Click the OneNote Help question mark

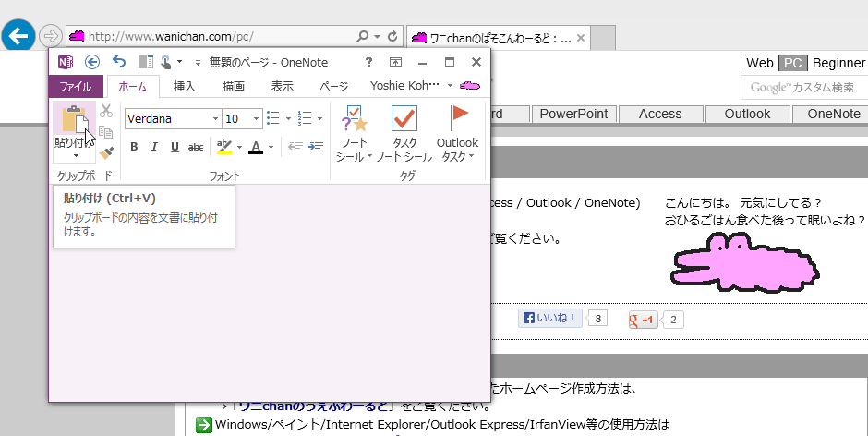(368, 62)
